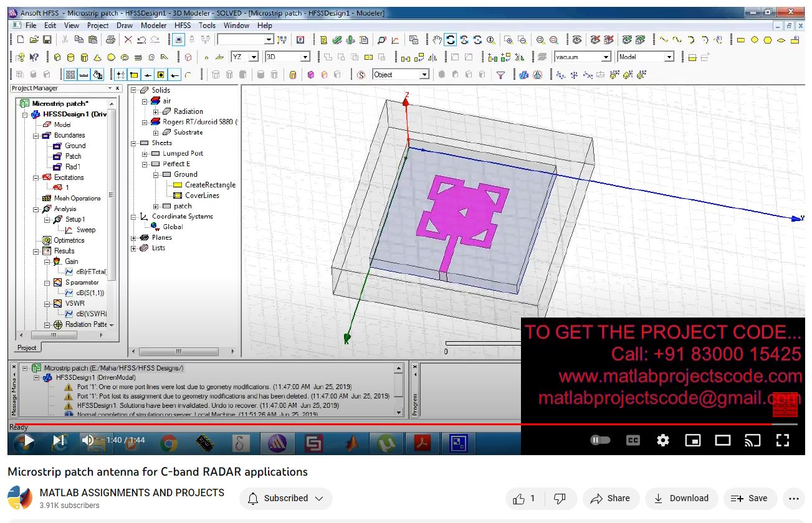Image resolution: width=812 pixels, height=523 pixels.
Task: Click the Share button
Action: tap(610, 498)
